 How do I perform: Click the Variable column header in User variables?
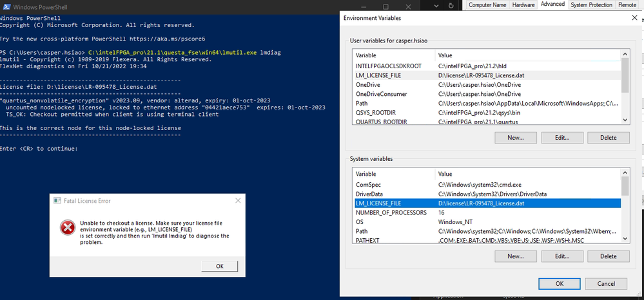pos(393,55)
